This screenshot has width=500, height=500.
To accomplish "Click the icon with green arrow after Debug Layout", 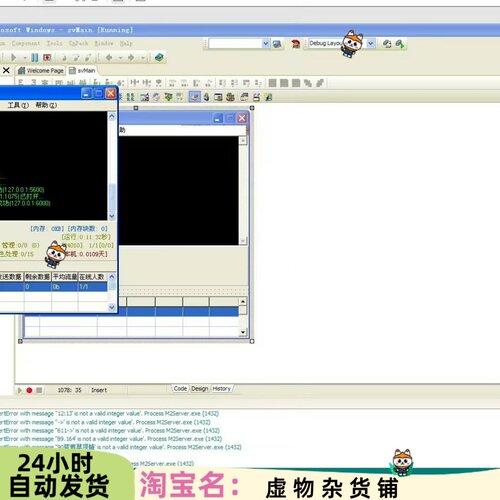I will pyautogui.click(x=400, y=44).
